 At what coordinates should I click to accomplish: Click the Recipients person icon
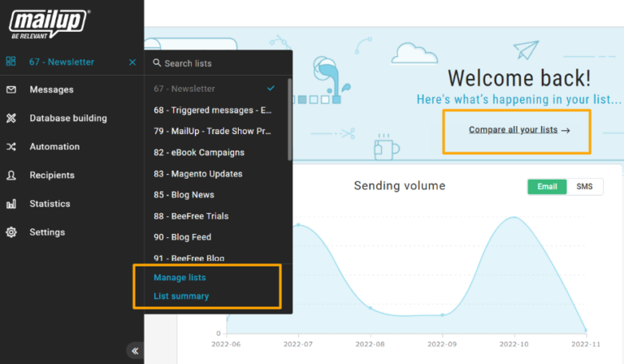coord(11,175)
